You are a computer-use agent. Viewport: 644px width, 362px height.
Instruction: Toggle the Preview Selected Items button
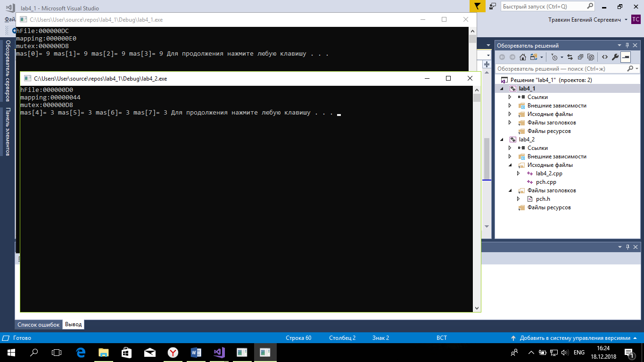626,57
